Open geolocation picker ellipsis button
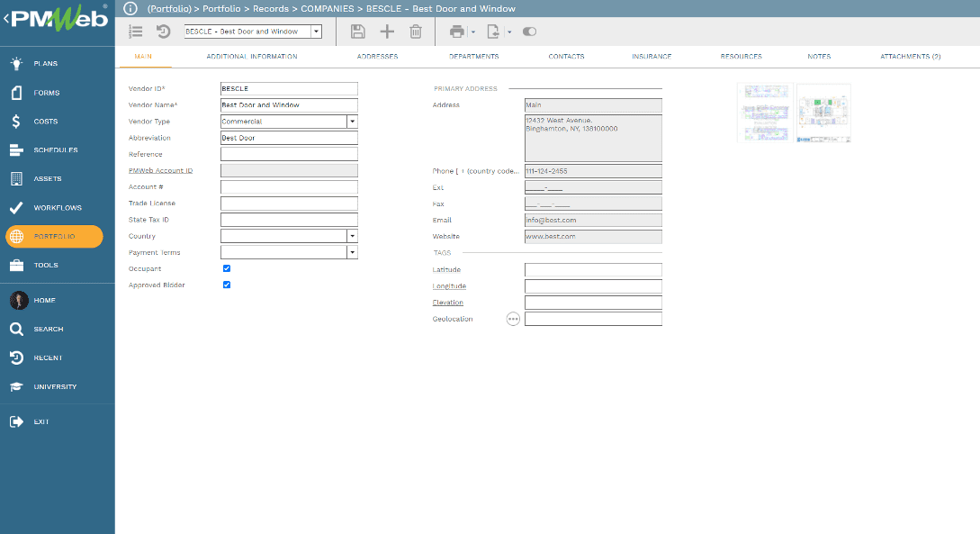The width and height of the screenshot is (980, 534). click(513, 319)
